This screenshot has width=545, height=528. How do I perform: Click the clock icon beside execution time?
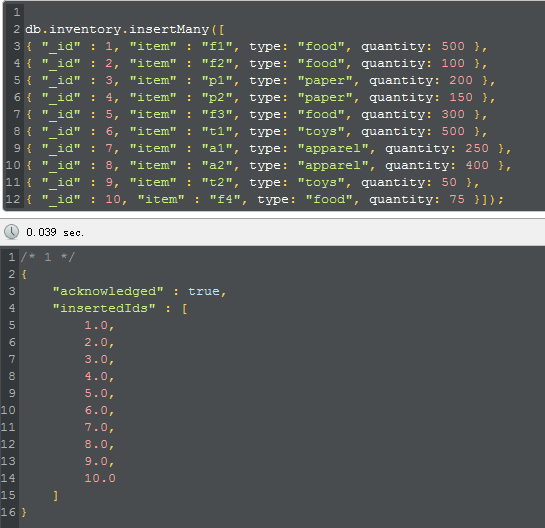click(x=11, y=232)
